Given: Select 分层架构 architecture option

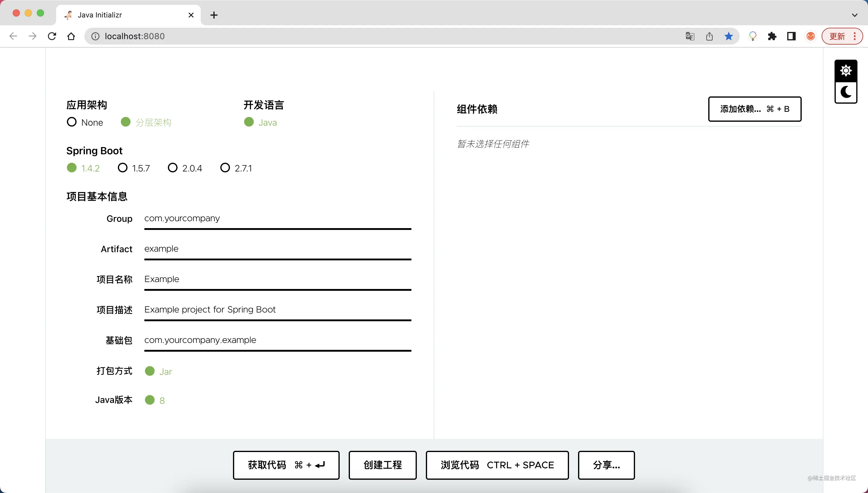Looking at the screenshot, I should pyautogui.click(x=146, y=122).
